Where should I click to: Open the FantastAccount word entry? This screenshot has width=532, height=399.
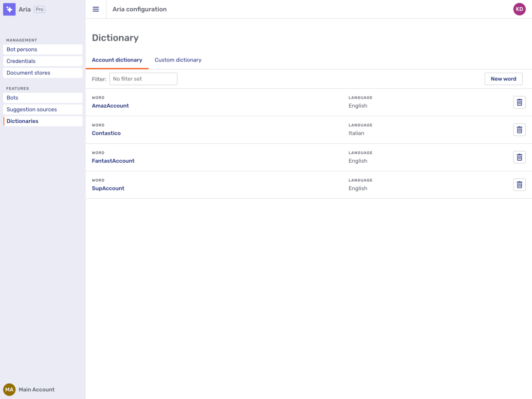113,161
